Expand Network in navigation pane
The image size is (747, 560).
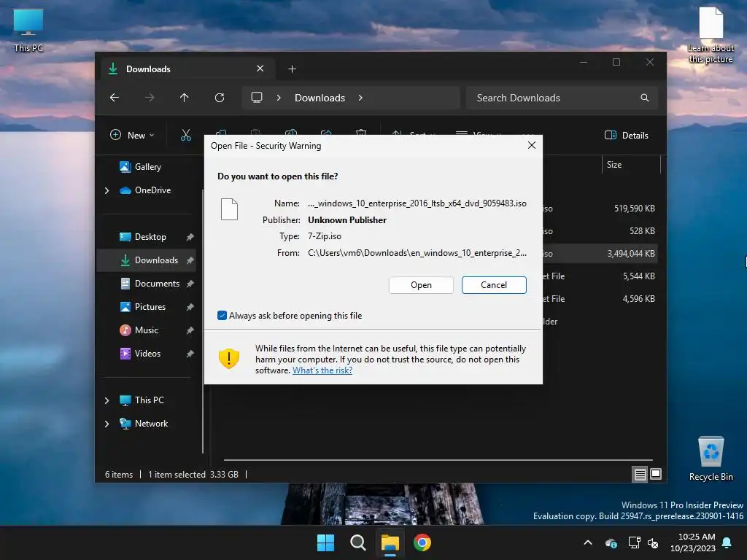click(x=107, y=424)
